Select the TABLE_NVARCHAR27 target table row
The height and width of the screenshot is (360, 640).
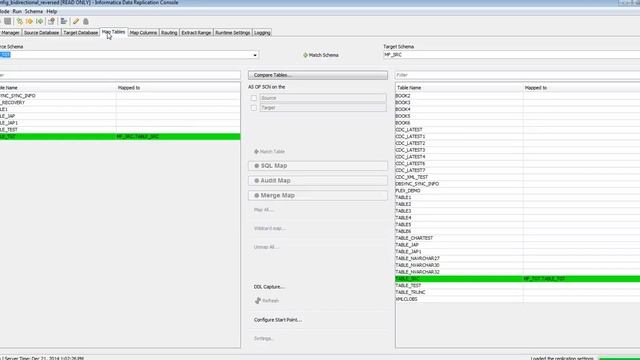point(518,258)
